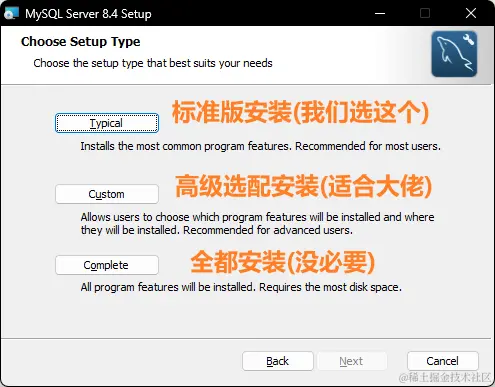Image resolution: width=495 pixels, height=387 pixels.
Task: Click the orange 全都安装 annotation
Action: click(x=283, y=262)
